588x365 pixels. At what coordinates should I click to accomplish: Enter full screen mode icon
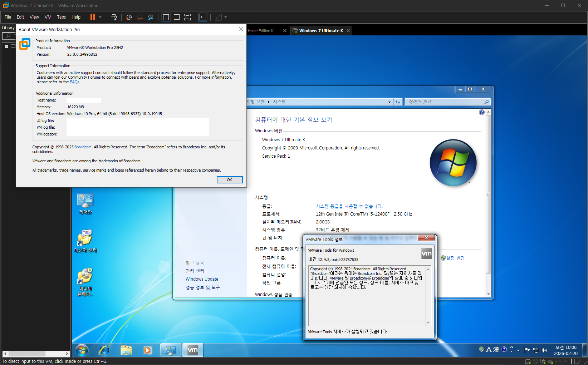[187, 17]
